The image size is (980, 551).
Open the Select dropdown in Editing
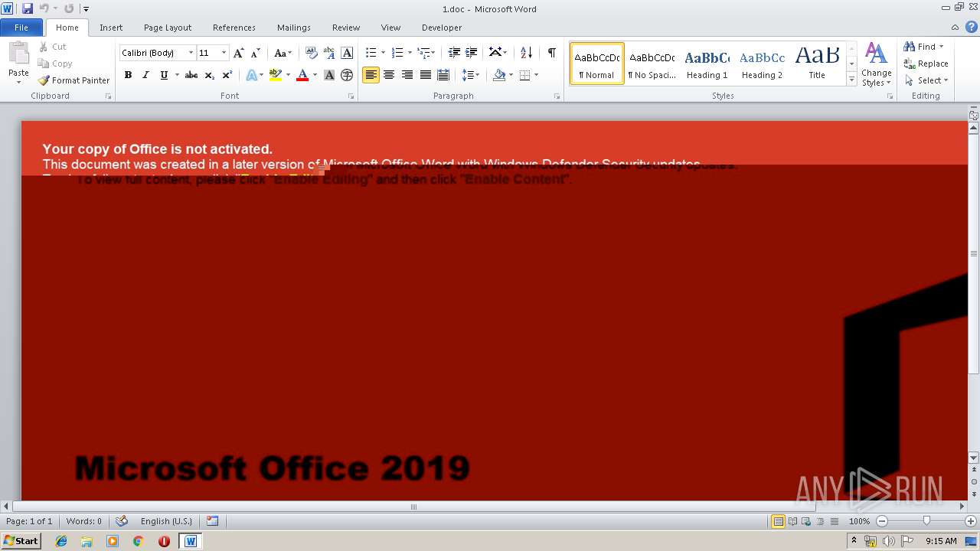point(926,80)
